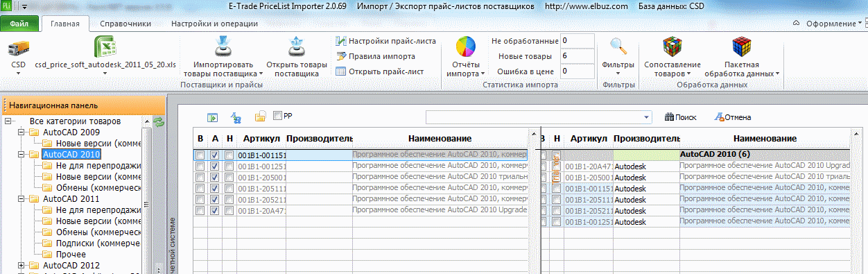
Task: Uncheck column A checkbox in row 001B1-001251
Action: 215,166
